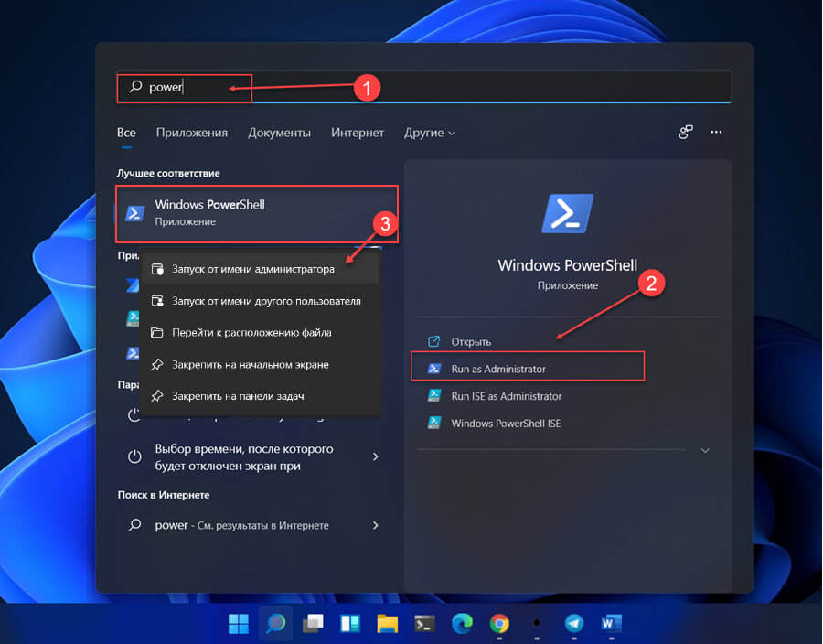
Task: Switch to the Приложения tab
Action: pyautogui.click(x=192, y=133)
